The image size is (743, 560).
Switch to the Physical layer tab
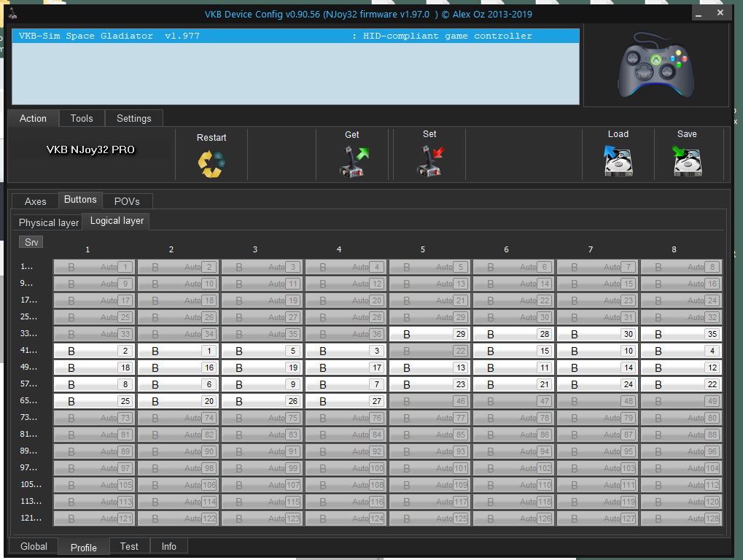(48, 222)
